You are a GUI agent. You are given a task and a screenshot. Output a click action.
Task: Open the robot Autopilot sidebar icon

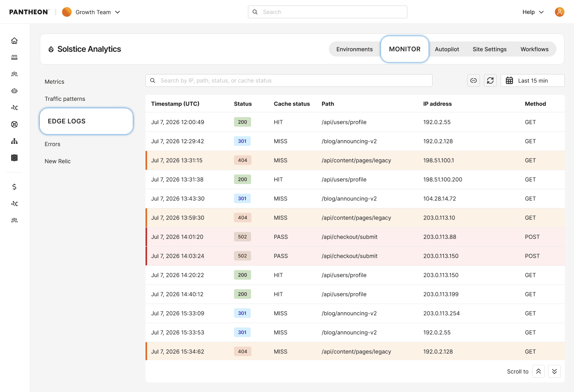coord(14,91)
